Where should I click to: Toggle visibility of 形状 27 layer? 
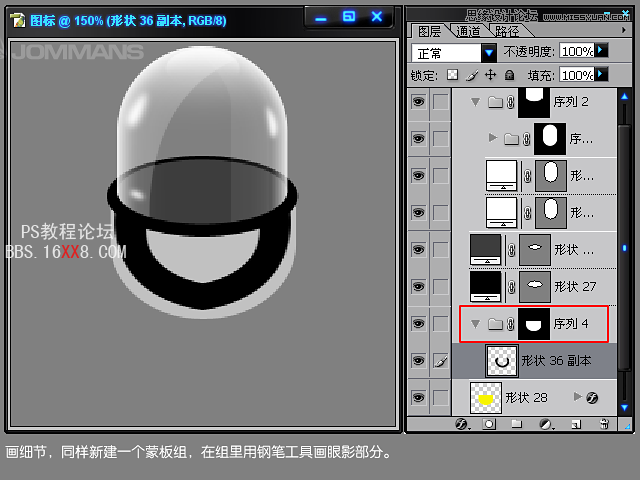(x=418, y=286)
